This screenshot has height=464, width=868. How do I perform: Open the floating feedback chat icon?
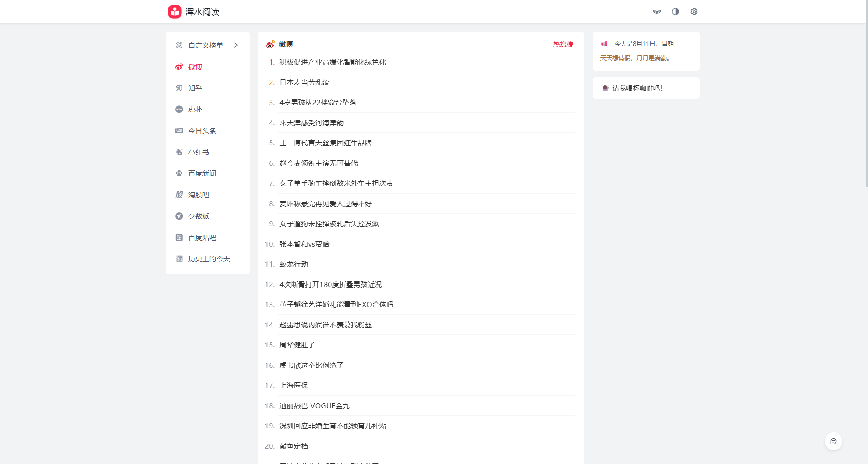pyautogui.click(x=834, y=441)
